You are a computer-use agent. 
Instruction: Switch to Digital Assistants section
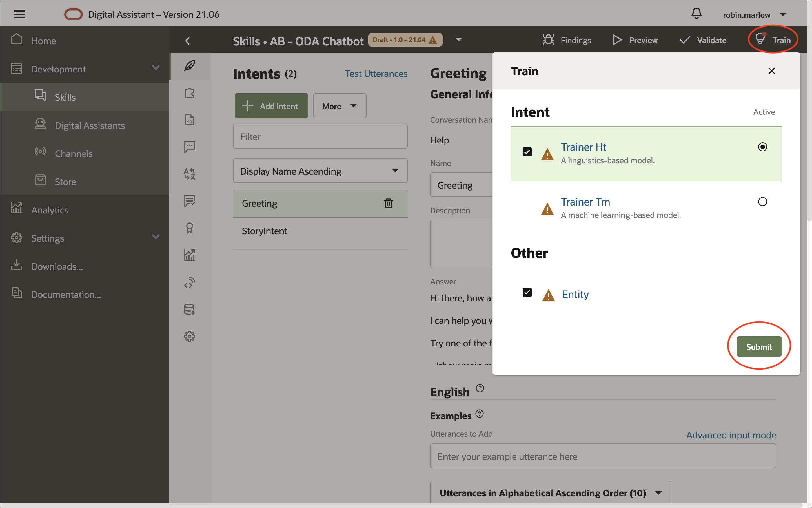[x=89, y=125]
